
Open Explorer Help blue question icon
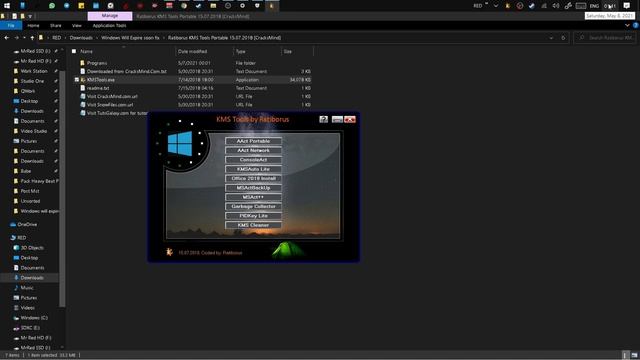click(636, 25)
